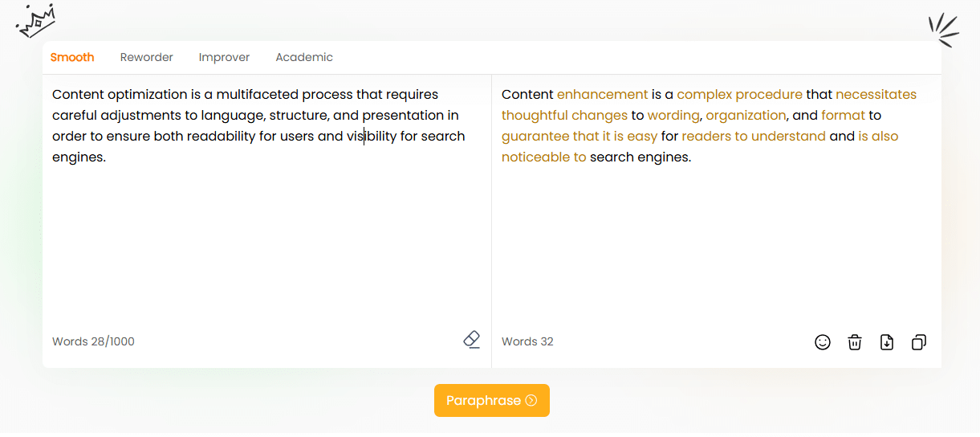Screen dimensions: 980x437
Task: Click the highlighted word "enhancement"
Action: 602,95
